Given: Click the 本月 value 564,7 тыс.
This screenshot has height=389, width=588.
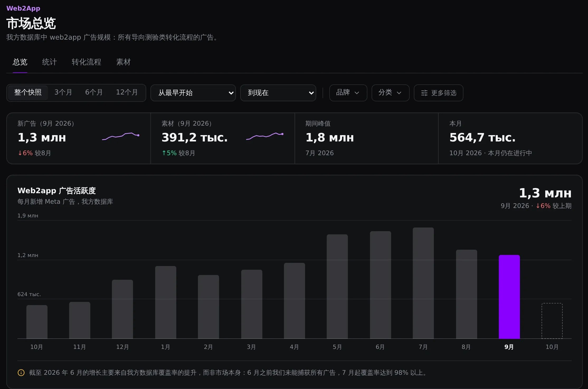Looking at the screenshot, I should [x=482, y=137].
